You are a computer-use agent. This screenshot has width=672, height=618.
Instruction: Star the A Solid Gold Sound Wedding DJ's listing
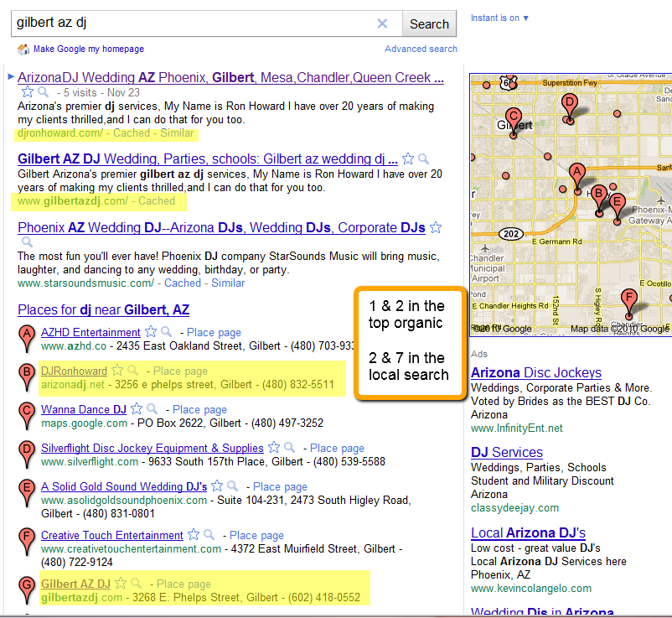[217, 486]
